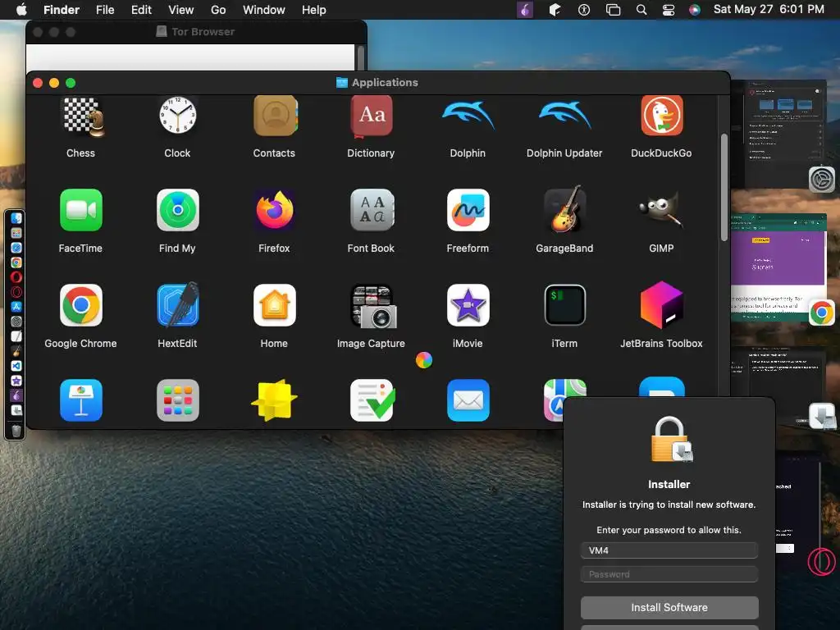
Task: Select Google Chrome icon in Applications window
Action: click(x=81, y=305)
